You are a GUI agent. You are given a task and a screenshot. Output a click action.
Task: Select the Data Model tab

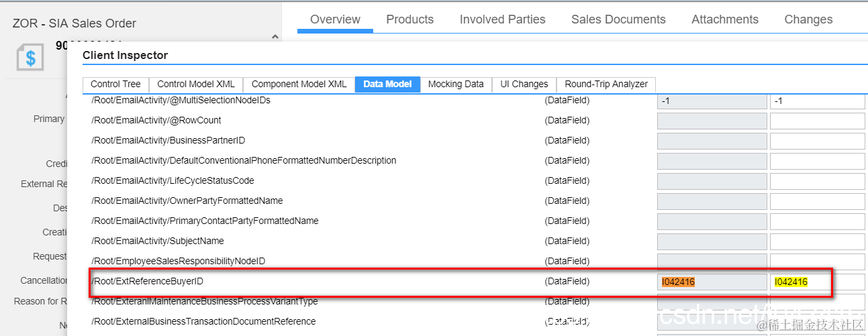coord(387,84)
